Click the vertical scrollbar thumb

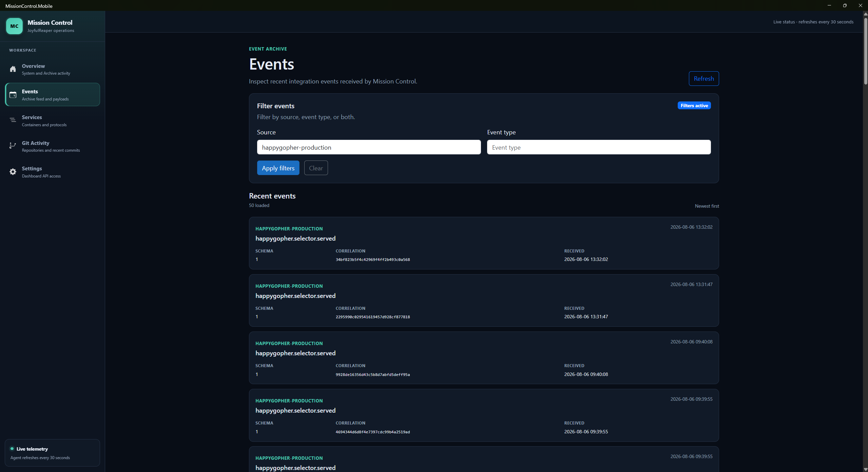tap(865, 51)
